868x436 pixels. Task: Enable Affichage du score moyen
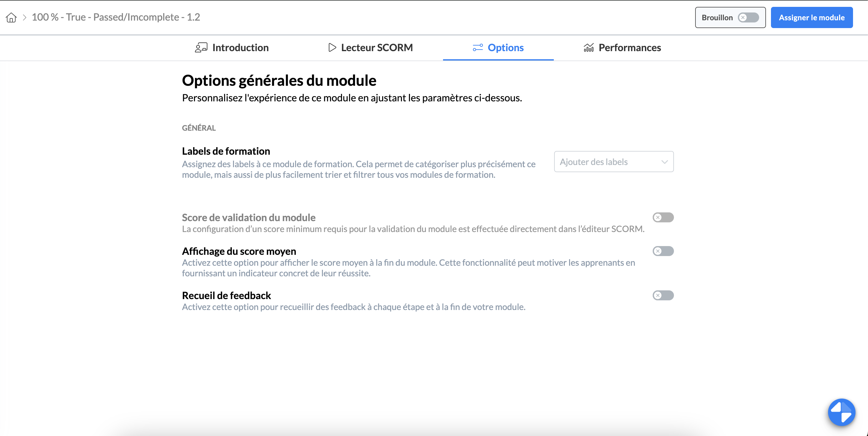tap(663, 251)
